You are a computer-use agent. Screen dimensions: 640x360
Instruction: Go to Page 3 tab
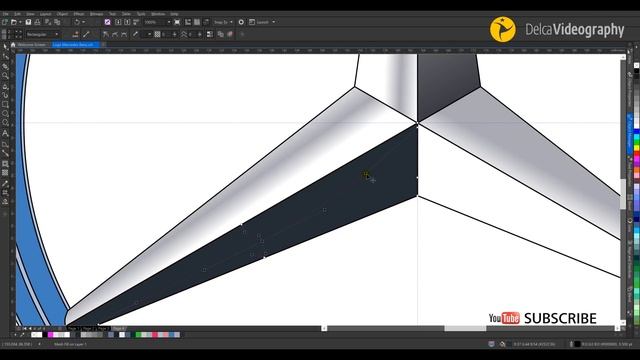point(102,328)
